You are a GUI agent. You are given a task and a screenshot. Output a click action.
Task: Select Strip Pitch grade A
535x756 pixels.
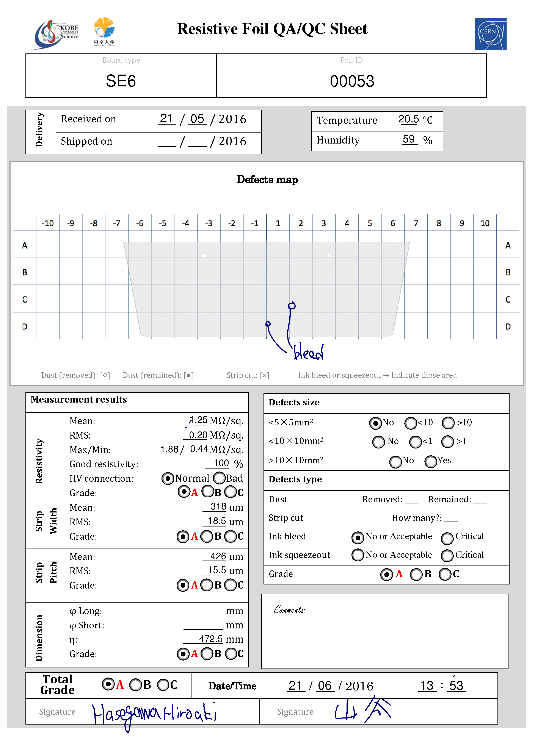coord(183,585)
